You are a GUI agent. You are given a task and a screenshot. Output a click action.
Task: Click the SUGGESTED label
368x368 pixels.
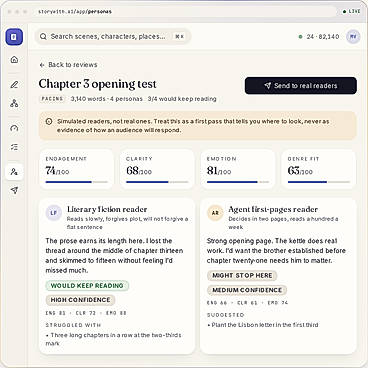pos(226,315)
